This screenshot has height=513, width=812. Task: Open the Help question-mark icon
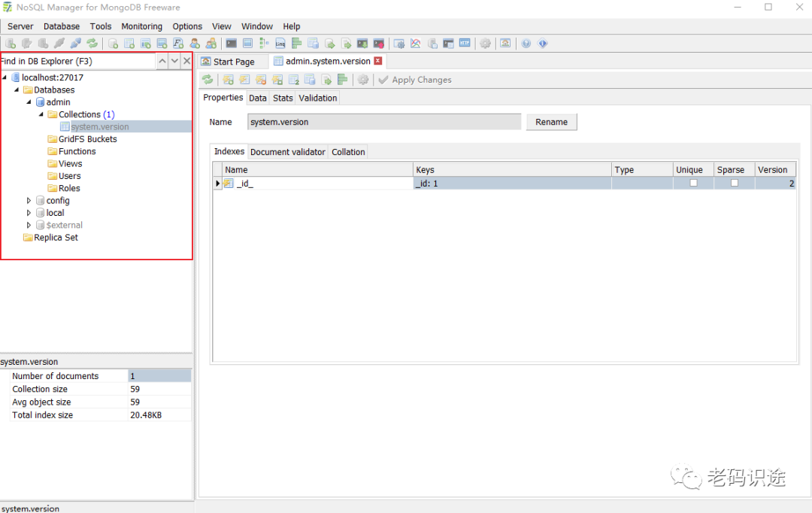(x=526, y=44)
